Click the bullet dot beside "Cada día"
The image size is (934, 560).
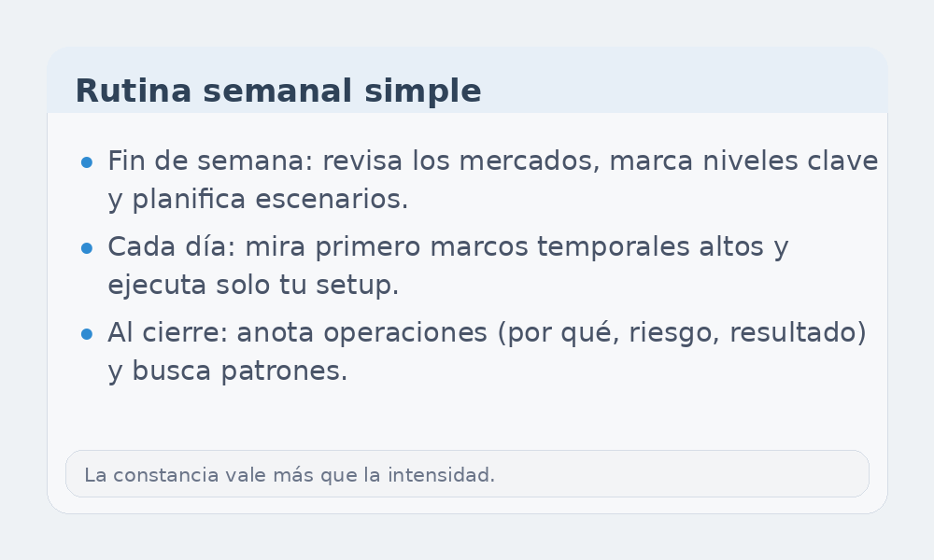87,248
